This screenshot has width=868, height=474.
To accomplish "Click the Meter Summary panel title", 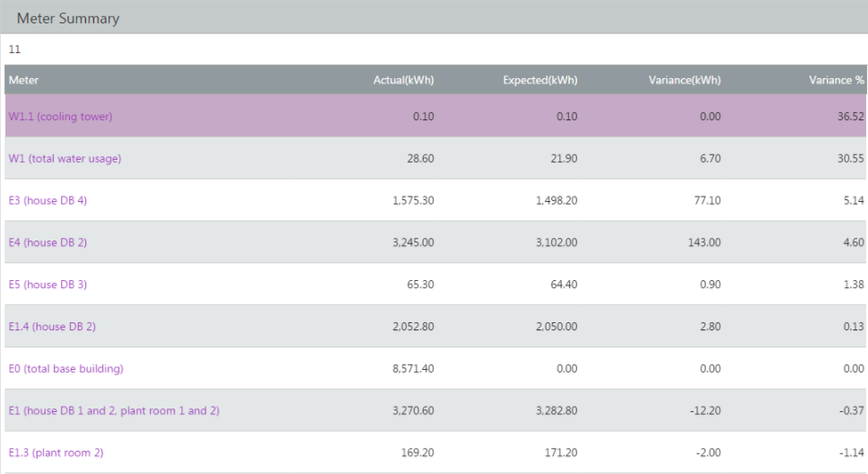I will click(68, 18).
